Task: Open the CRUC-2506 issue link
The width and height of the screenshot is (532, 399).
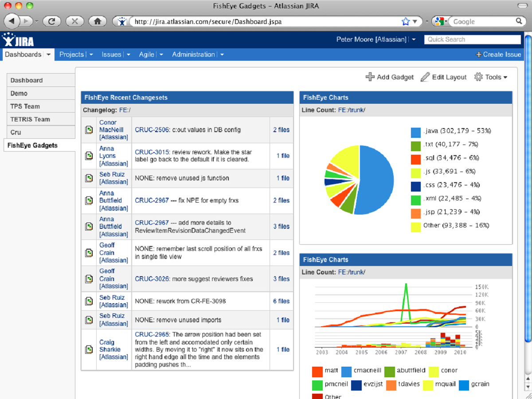Action: (152, 130)
